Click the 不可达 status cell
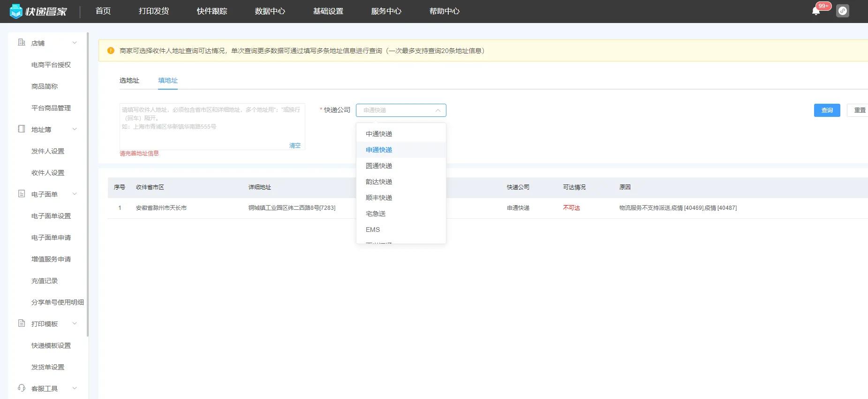The height and width of the screenshot is (399, 868). coord(572,208)
